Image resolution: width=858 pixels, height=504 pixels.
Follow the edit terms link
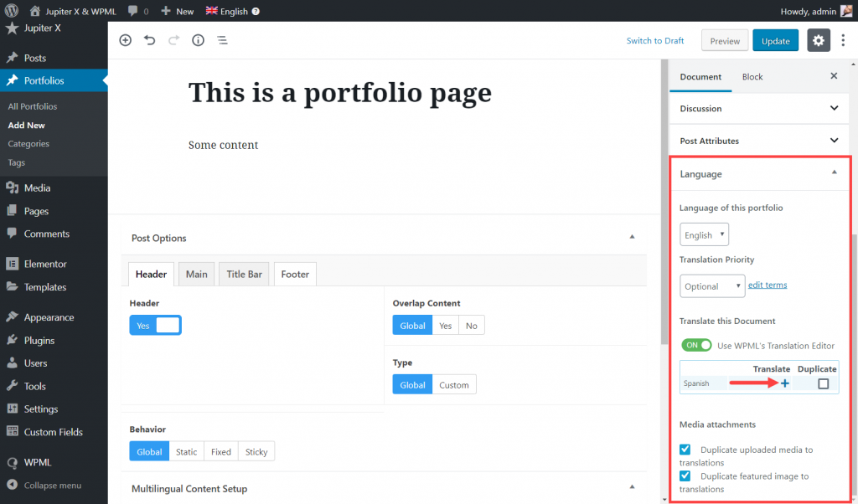[768, 285]
